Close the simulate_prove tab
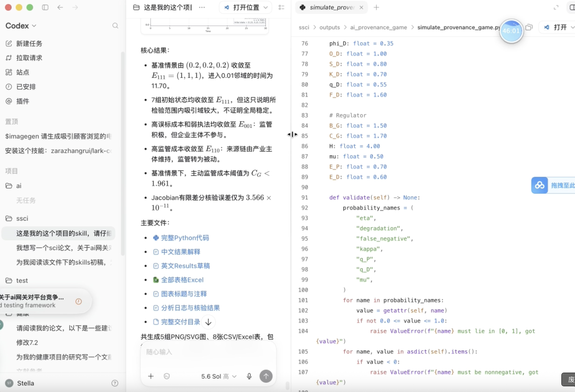Viewport: 575px width, 392px height. click(x=361, y=7)
